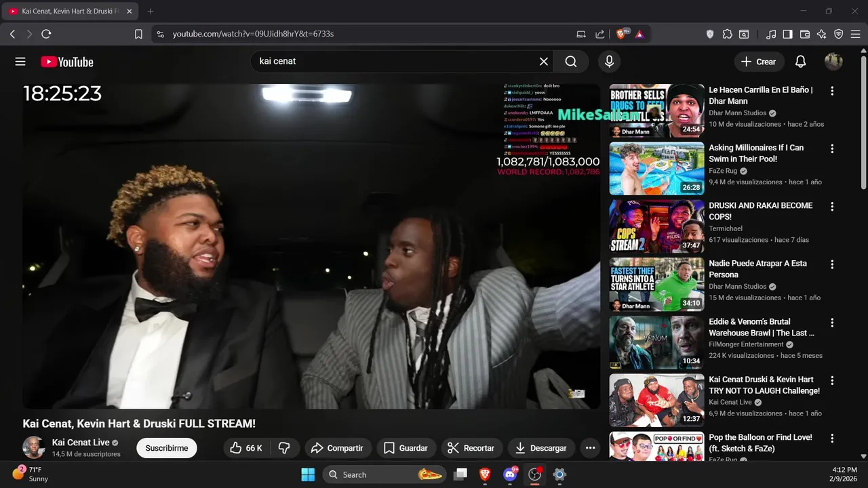Open the Brave Wallet icon
The width and height of the screenshot is (868, 488).
pyautogui.click(x=805, y=34)
